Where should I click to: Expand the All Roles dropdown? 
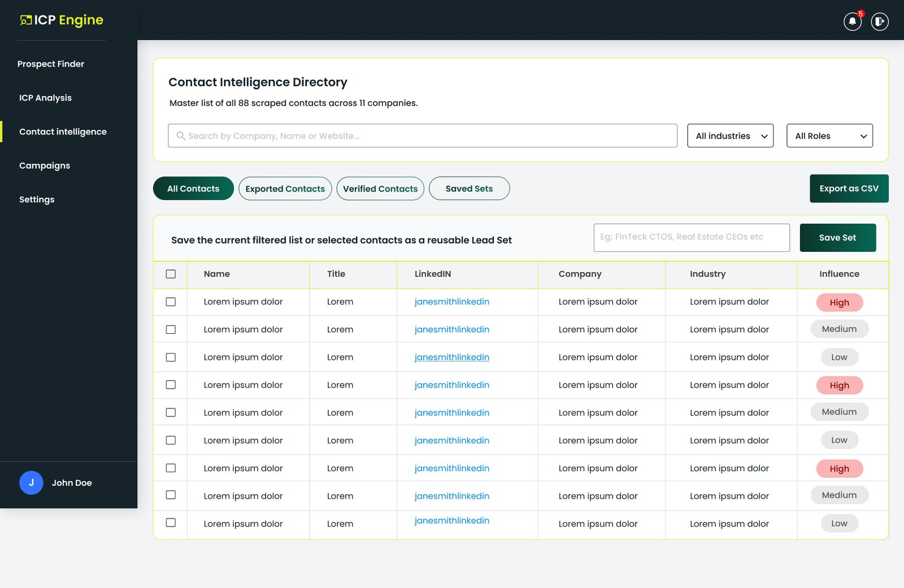pos(829,136)
